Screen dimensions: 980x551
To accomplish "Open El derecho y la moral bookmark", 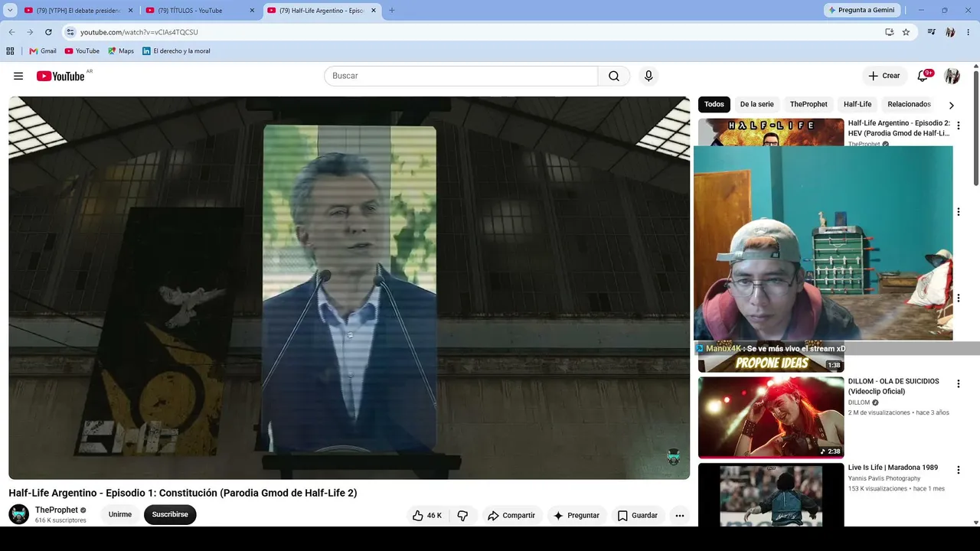I will click(x=176, y=51).
